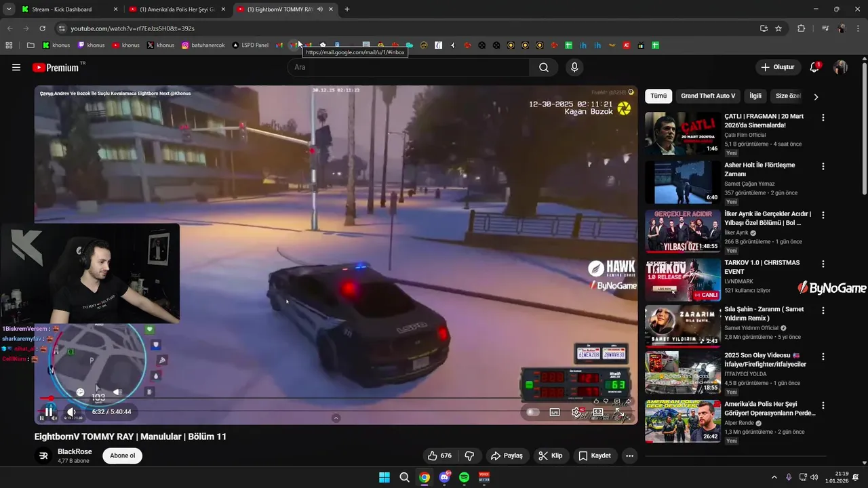This screenshot has width=868, height=488.
Task: Open options for Asher Holt video
Action: click(823, 166)
